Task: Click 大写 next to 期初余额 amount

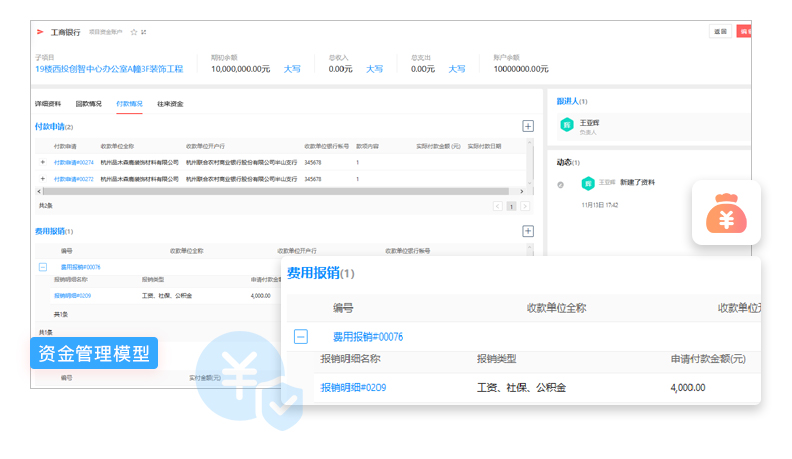Action: click(x=292, y=69)
